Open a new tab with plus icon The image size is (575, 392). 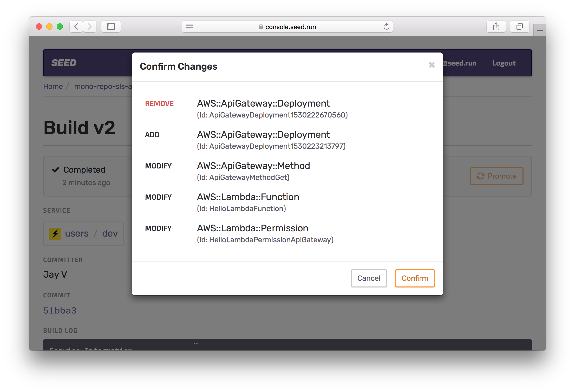[x=540, y=31]
